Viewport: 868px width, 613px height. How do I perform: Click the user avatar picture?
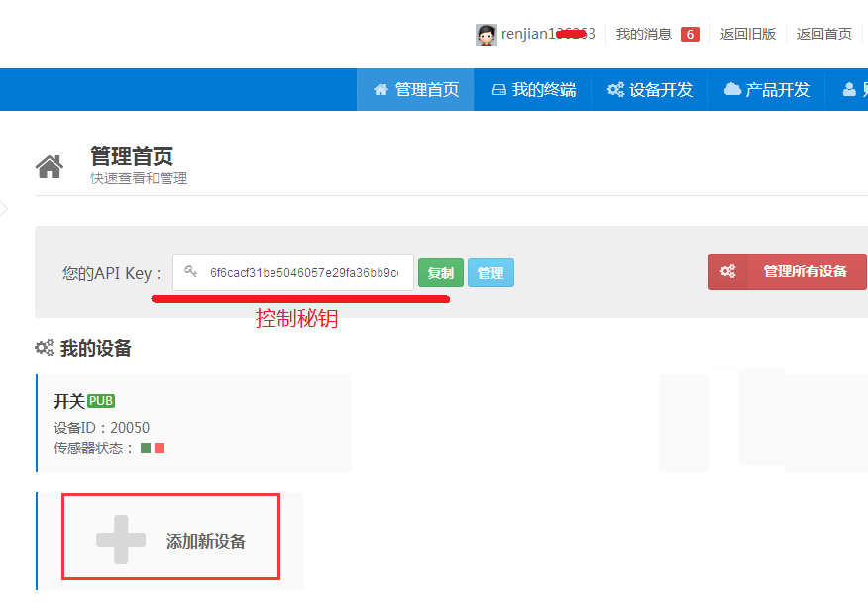(486, 35)
